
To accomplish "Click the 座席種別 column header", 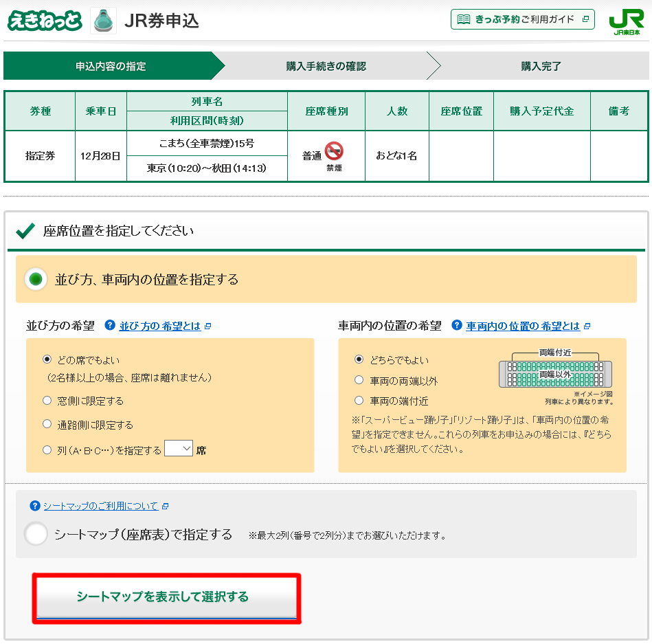I will click(x=326, y=111).
